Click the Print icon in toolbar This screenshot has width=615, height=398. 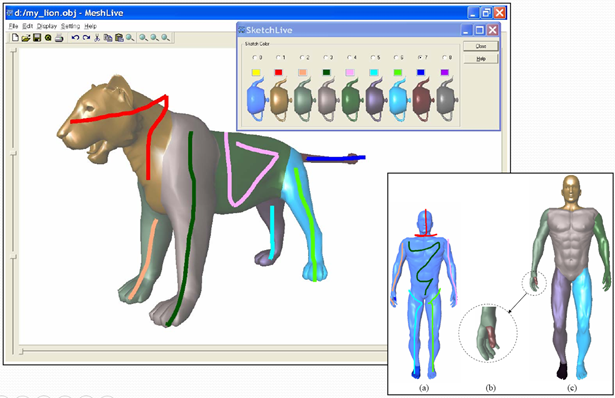[x=59, y=38]
